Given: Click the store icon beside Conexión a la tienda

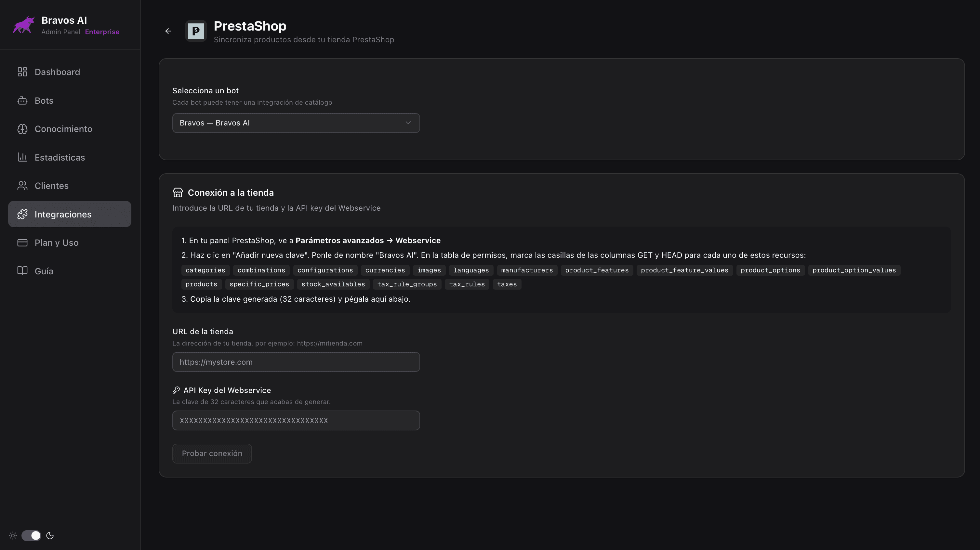Looking at the screenshot, I should (x=178, y=192).
